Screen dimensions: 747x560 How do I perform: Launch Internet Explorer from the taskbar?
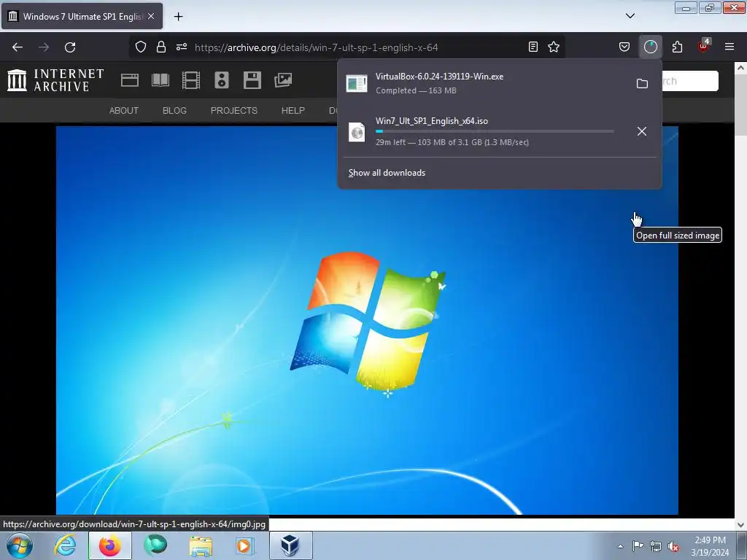(x=65, y=545)
